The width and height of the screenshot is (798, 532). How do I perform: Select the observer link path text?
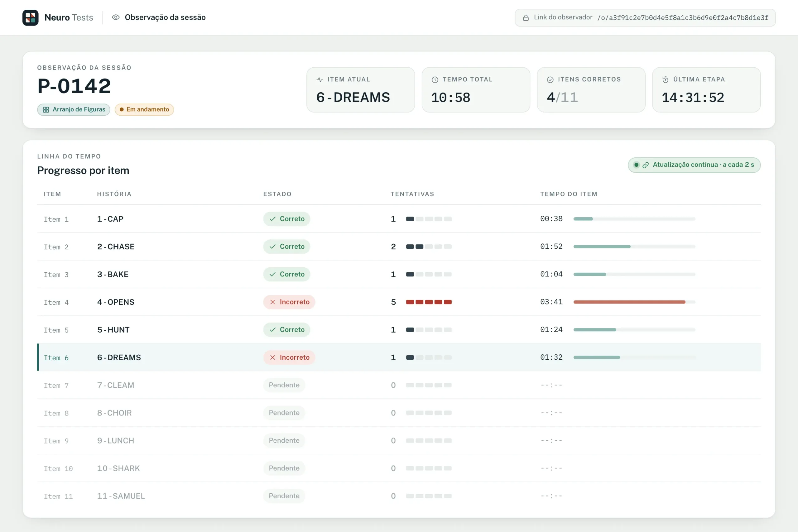[x=683, y=18]
